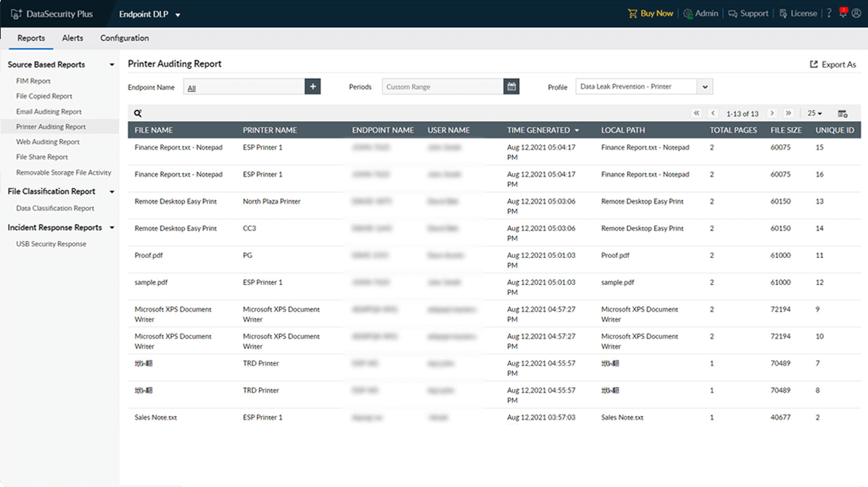This screenshot has width=868, height=487.
Task: Collapse the File Classification Report section
Action: [x=112, y=191]
